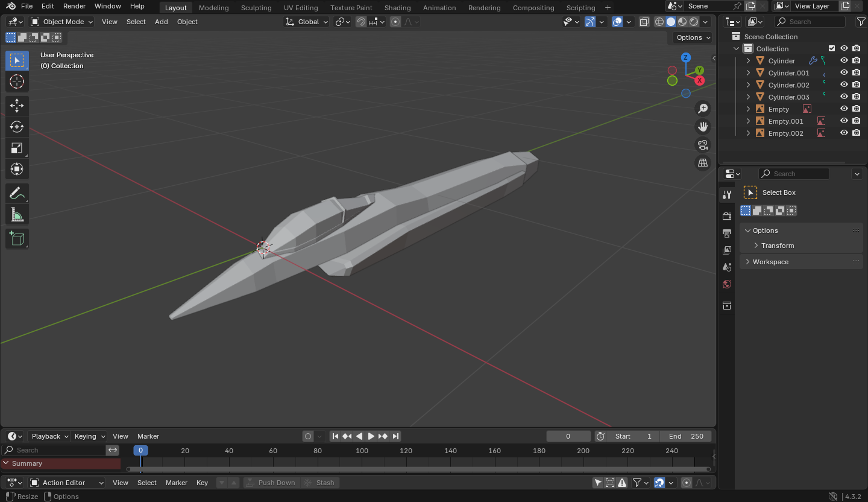Click the current frame 0 marker
The height and width of the screenshot is (502, 868).
click(x=140, y=451)
